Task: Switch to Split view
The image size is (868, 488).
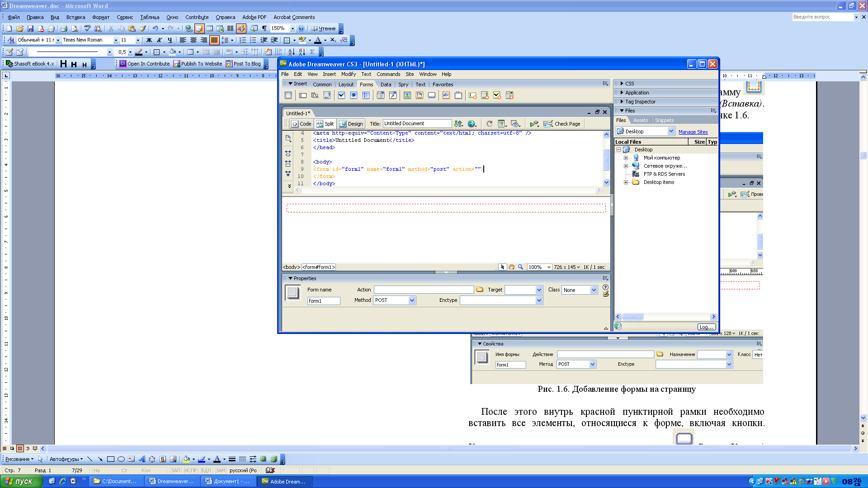Action: click(x=325, y=124)
